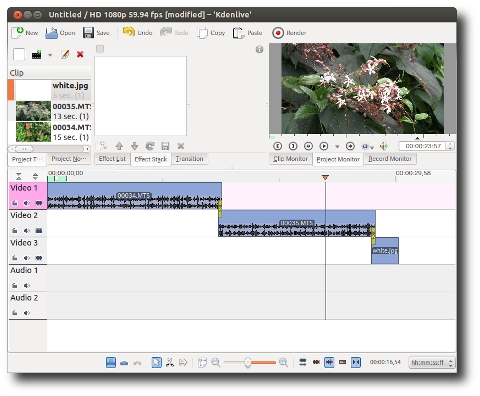The width and height of the screenshot is (480, 396).
Task: Click the 00035.MTS clip thumbnail
Action: point(33,111)
